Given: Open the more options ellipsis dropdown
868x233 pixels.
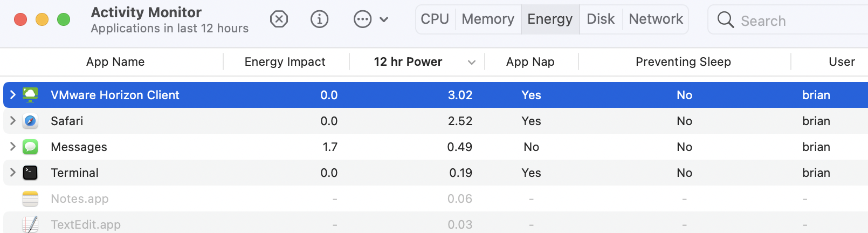Looking at the screenshot, I should (x=370, y=19).
